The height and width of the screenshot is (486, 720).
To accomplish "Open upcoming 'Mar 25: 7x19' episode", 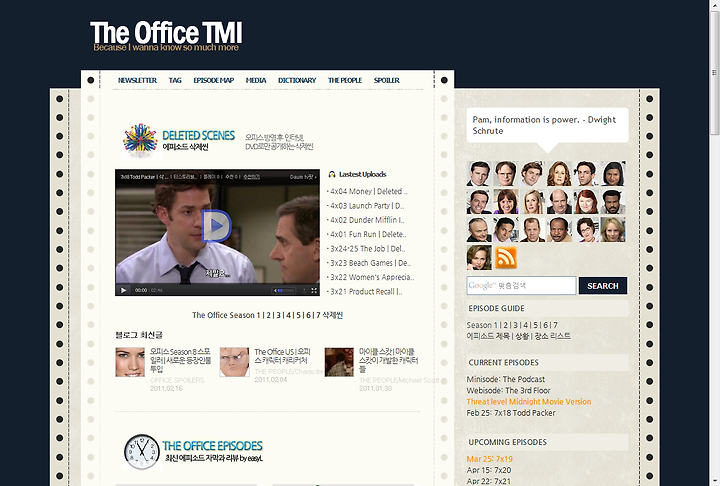I will coord(489,459).
